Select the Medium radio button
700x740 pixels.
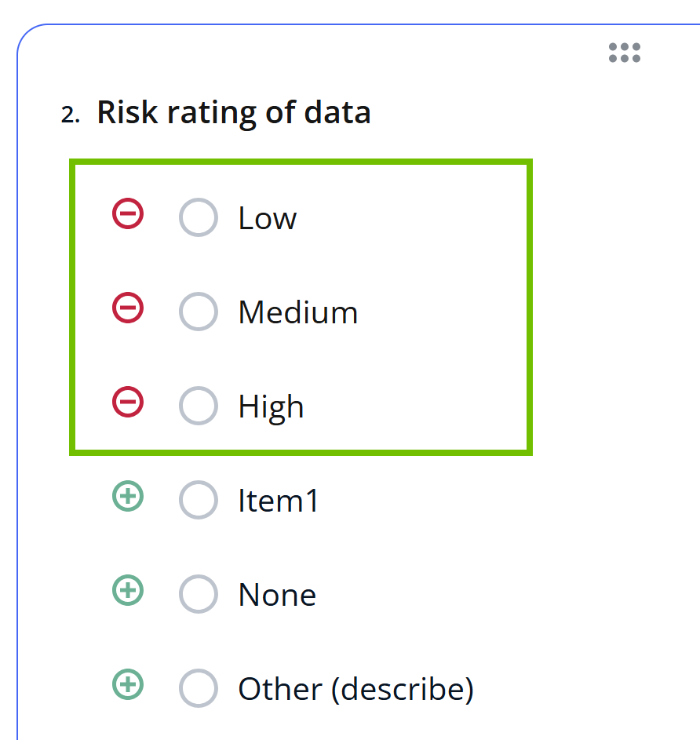199,312
